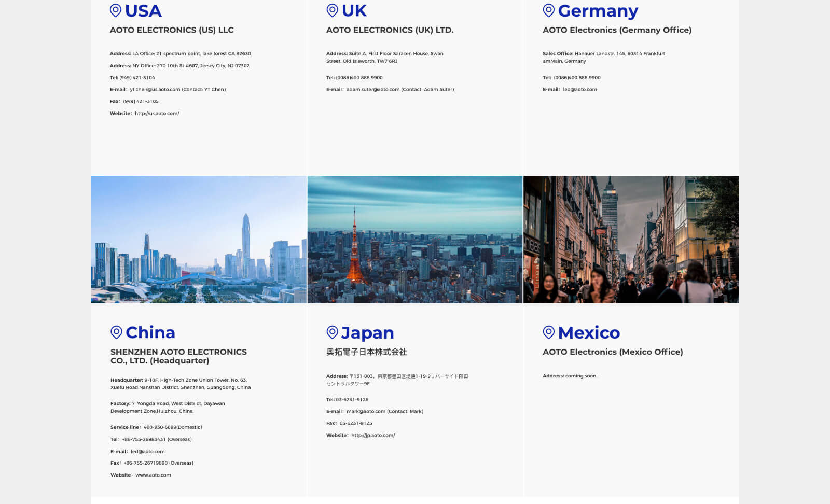This screenshot has width=830, height=504.
Task: Select the Japan Tel number 03-6231-9126
Action: pyautogui.click(x=352, y=400)
